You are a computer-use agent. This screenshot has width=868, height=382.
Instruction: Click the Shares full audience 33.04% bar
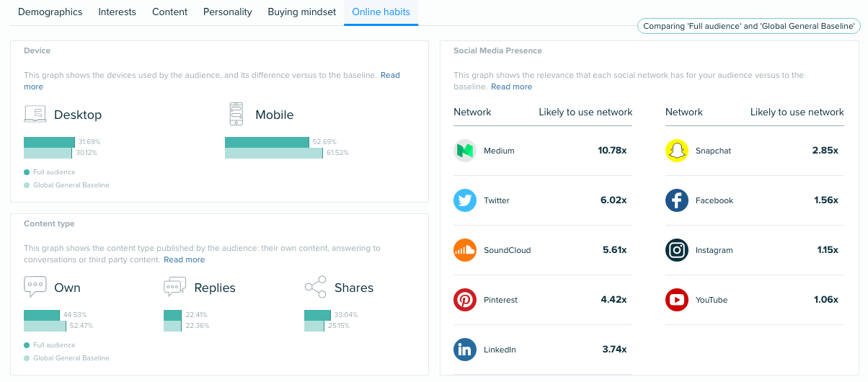point(317,315)
